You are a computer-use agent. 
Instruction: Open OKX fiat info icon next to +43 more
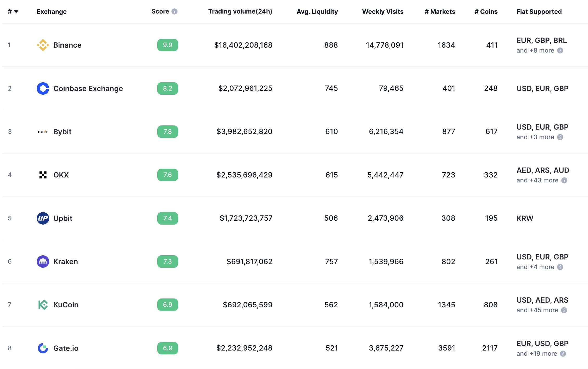[564, 180]
